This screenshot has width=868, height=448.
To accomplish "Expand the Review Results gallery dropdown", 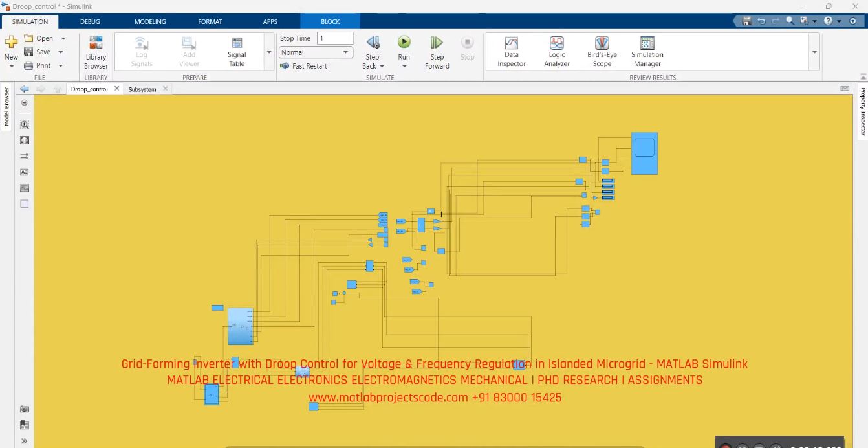I will click(x=814, y=52).
